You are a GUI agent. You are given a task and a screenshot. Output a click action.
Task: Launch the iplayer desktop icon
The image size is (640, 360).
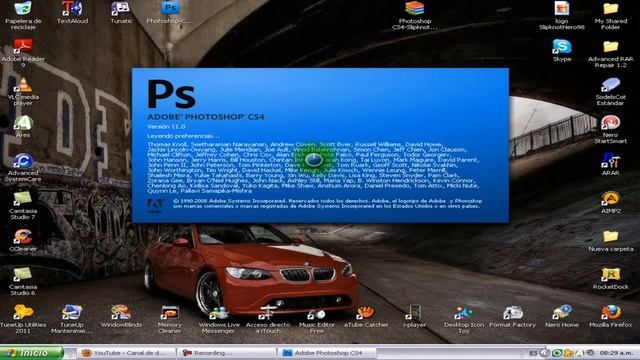[414, 313]
